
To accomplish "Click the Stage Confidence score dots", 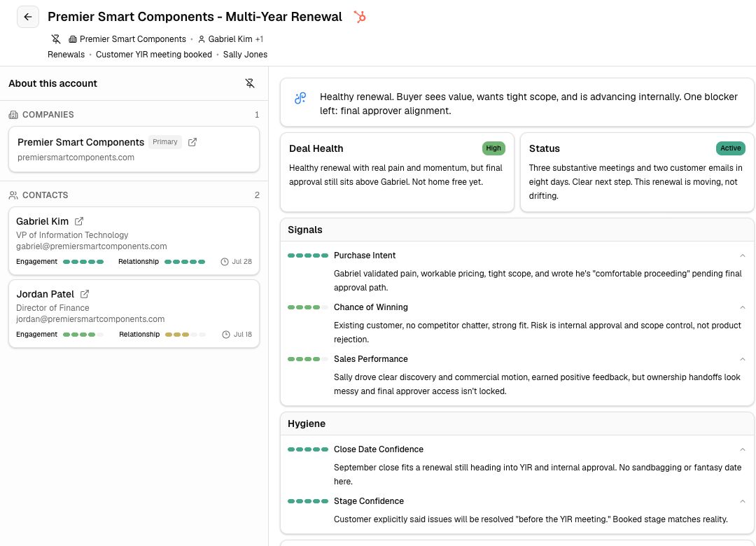I will pos(308,502).
